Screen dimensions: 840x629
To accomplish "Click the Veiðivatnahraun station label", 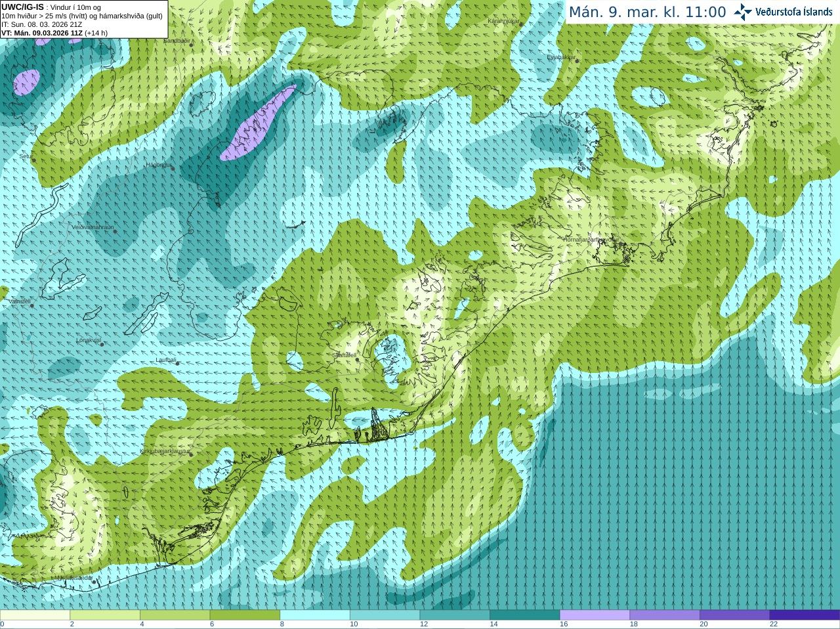I will (x=93, y=227).
